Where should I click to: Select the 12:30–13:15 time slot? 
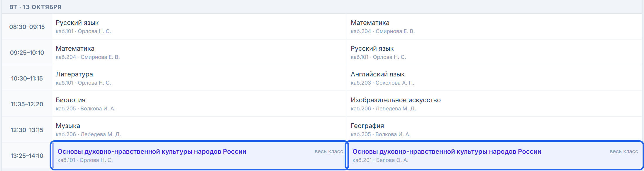tap(27, 130)
